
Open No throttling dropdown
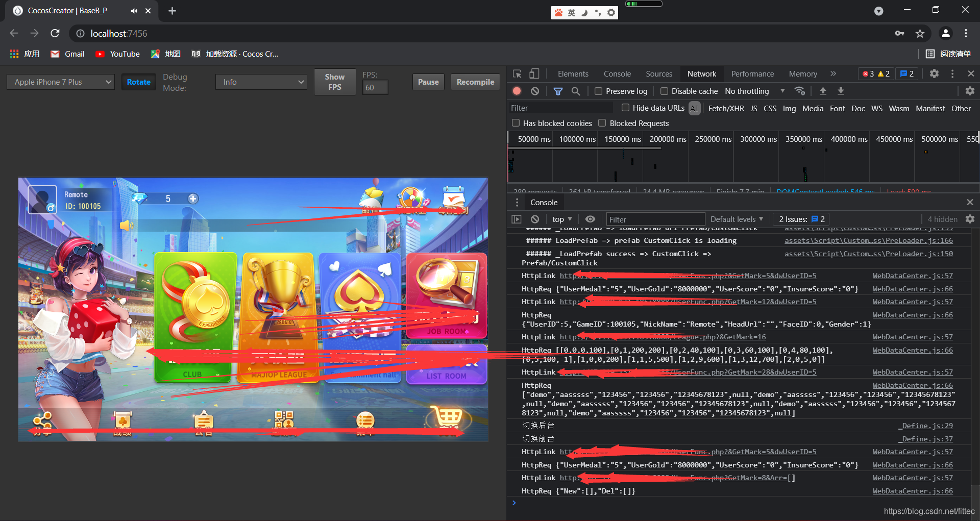point(755,91)
